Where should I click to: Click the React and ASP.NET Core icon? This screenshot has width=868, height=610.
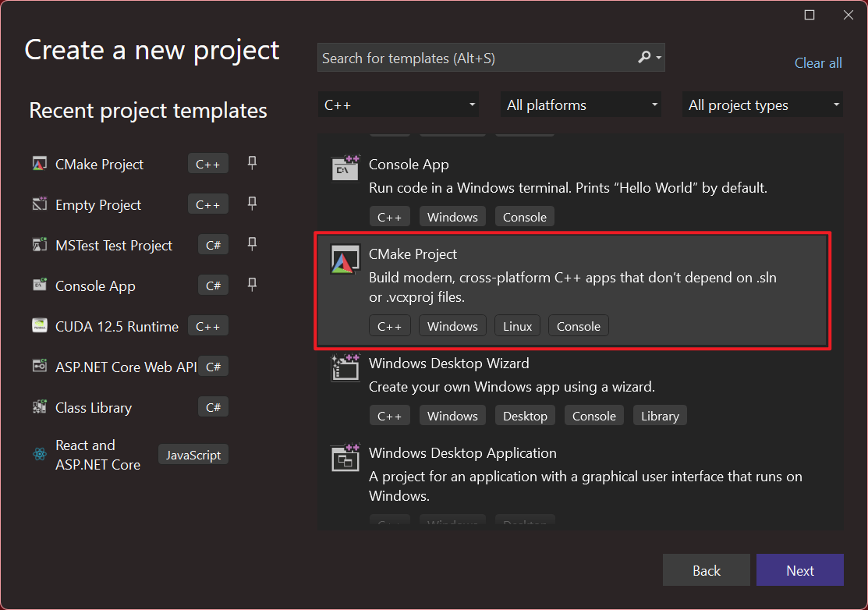pos(40,455)
